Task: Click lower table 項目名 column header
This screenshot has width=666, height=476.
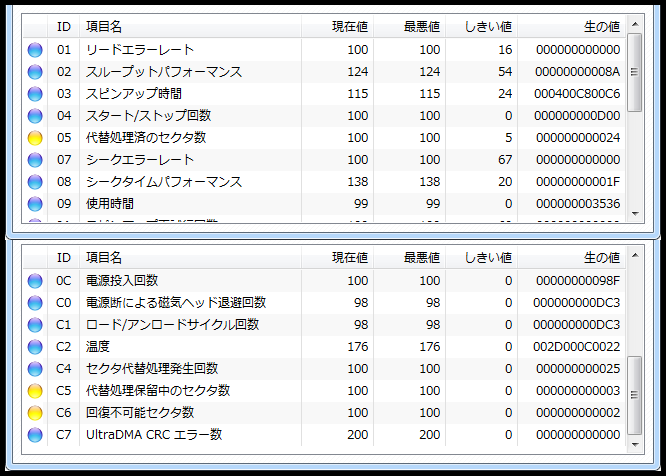Action: point(190,258)
